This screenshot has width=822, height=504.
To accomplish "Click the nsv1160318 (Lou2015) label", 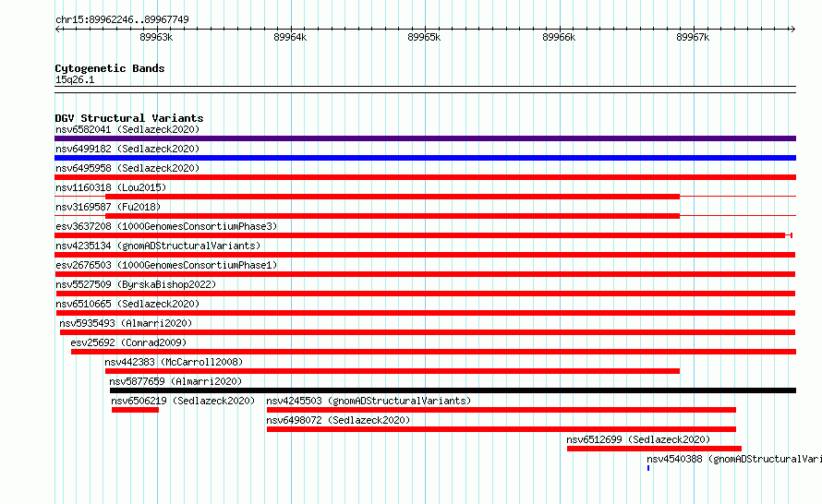I will pyautogui.click(x=111, y=187).
